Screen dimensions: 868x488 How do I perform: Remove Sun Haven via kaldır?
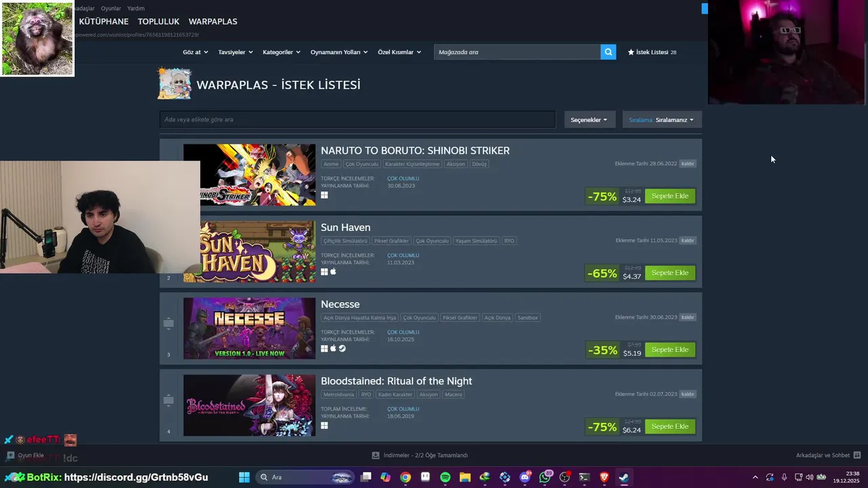[688, 240]
